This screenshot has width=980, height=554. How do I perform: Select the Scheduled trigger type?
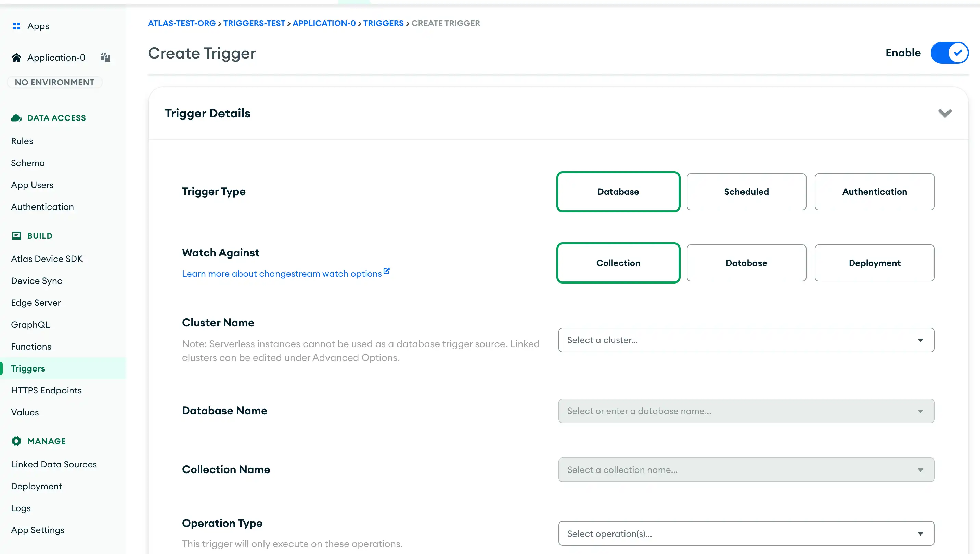(746, 192)
